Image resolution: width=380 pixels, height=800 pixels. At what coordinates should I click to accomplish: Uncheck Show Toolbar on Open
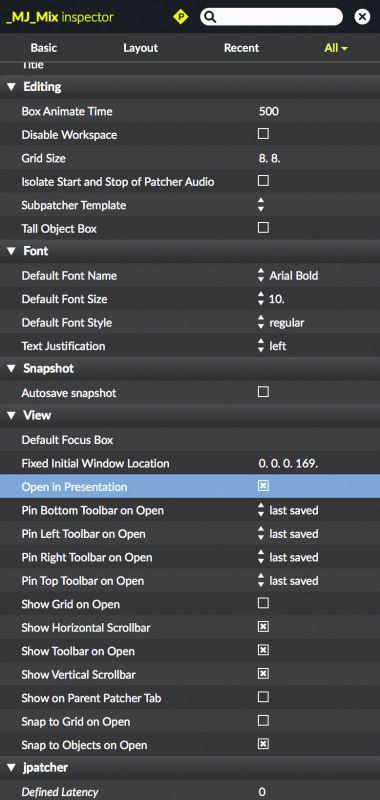263,651
